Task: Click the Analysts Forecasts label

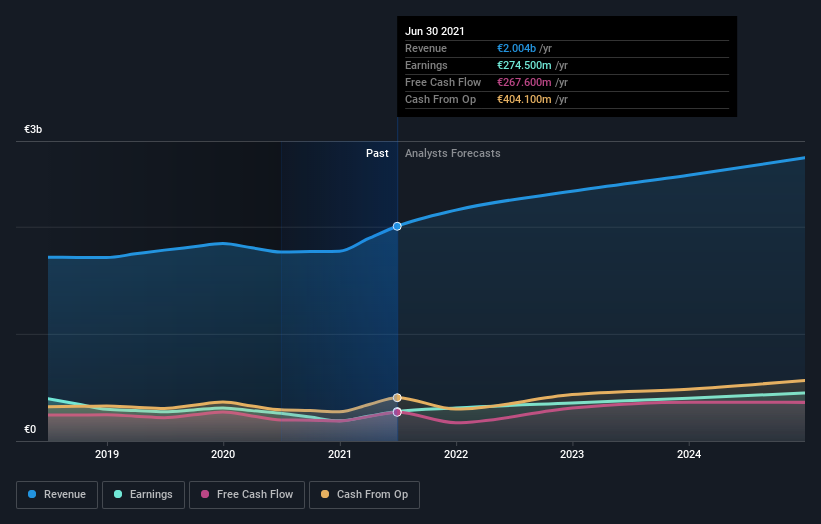Action: point(452,153)
